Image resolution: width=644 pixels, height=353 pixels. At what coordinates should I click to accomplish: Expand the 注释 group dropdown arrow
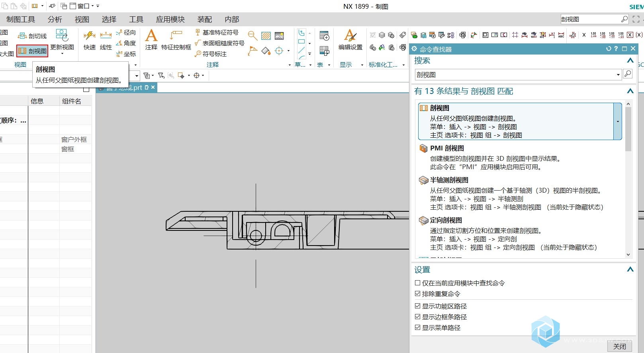(x=290, y=65)
